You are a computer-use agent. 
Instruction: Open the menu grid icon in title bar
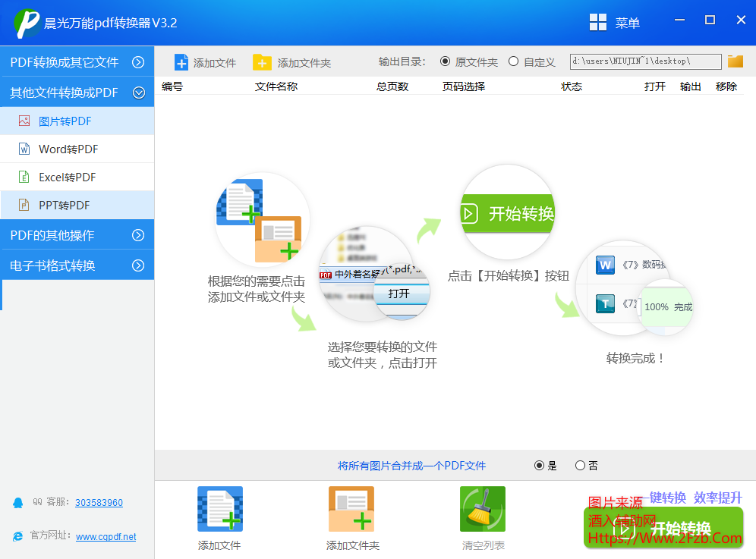pyautogui.click(x=598, y=23)
